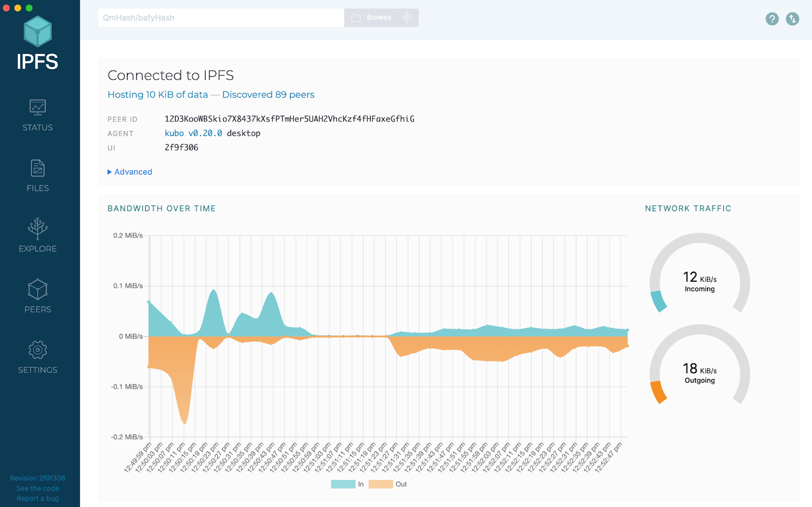Image resolution: width=812 pixels, height=507 pixels.
Task: Click the tour arrows icon in top right
Action: [x=792, y=19]
